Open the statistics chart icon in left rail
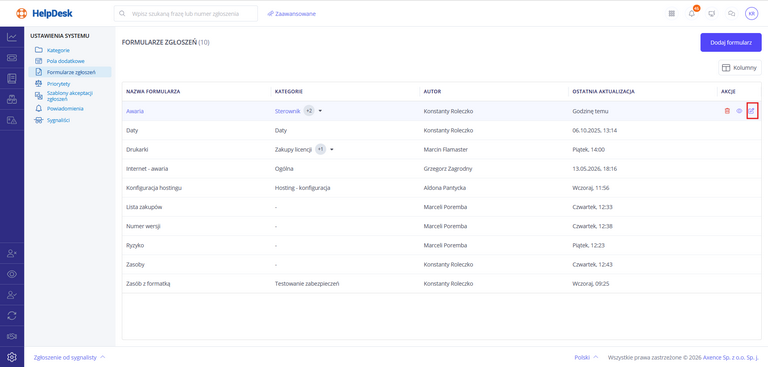 (12, 37)
